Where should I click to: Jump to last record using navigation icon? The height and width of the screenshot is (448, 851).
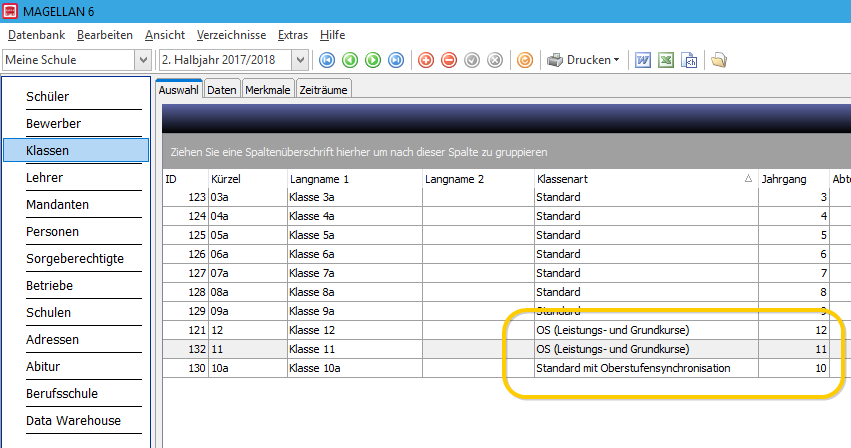[396, 60]
